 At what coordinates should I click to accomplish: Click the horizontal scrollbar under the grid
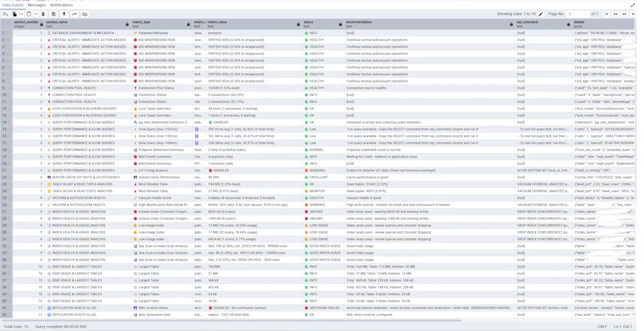pos(231,320)
